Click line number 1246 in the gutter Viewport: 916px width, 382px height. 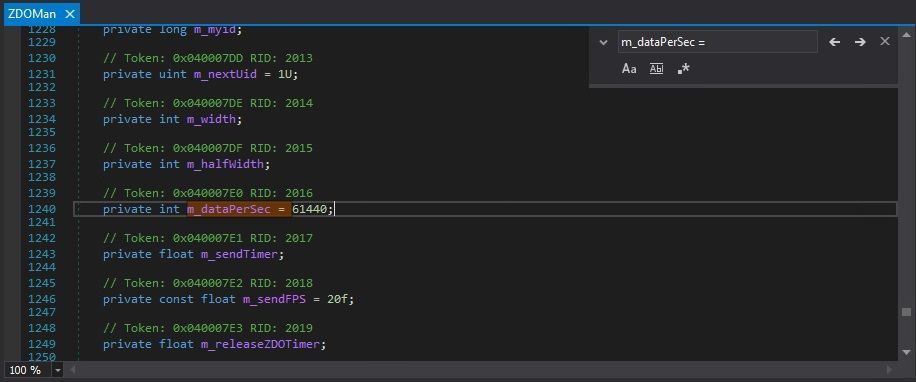point(41,299)
